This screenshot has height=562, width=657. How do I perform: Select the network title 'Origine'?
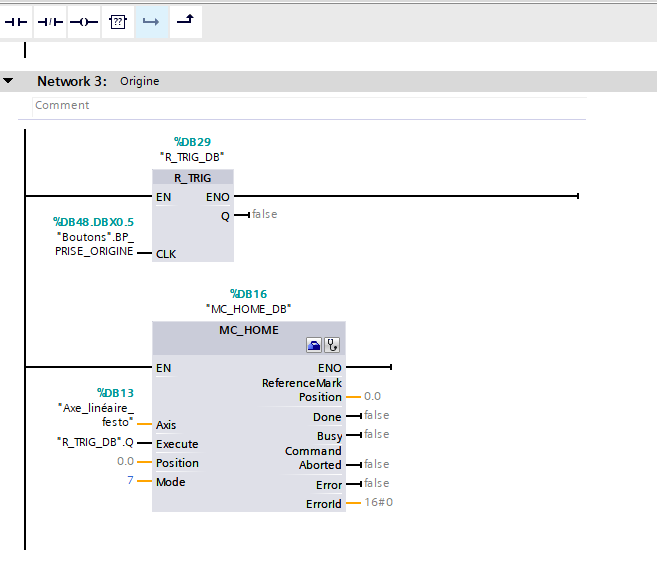click(140, 81)
